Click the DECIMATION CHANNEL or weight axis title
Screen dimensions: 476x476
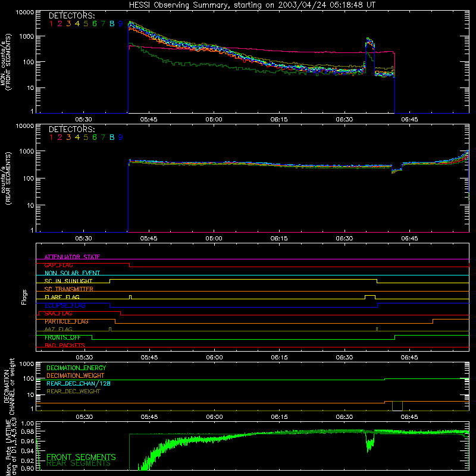point(8,386)
